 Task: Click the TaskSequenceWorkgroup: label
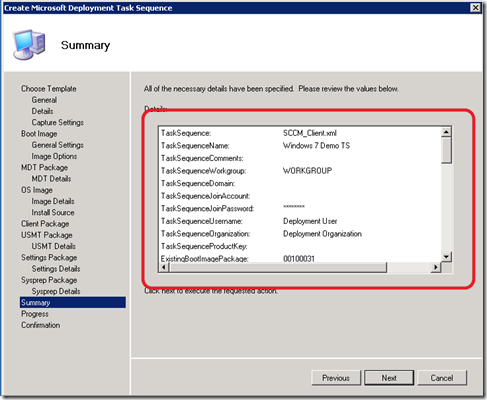203,171
